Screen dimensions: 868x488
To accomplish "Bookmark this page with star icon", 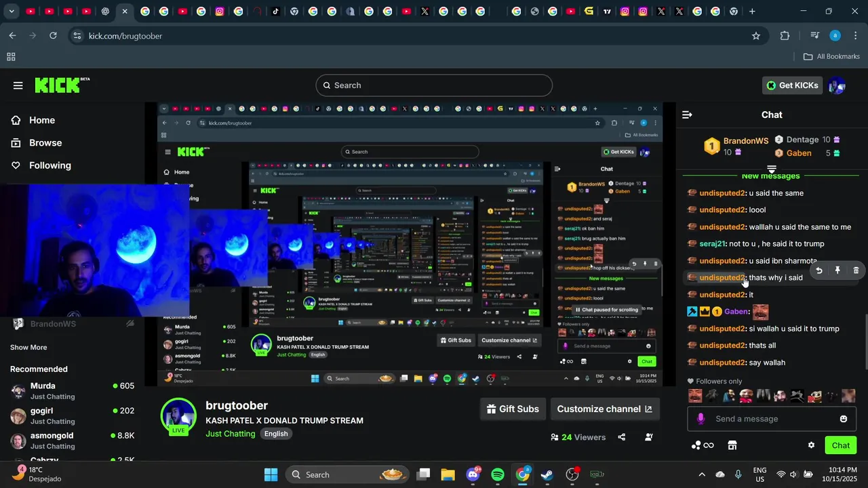I will tap(756, 36).
